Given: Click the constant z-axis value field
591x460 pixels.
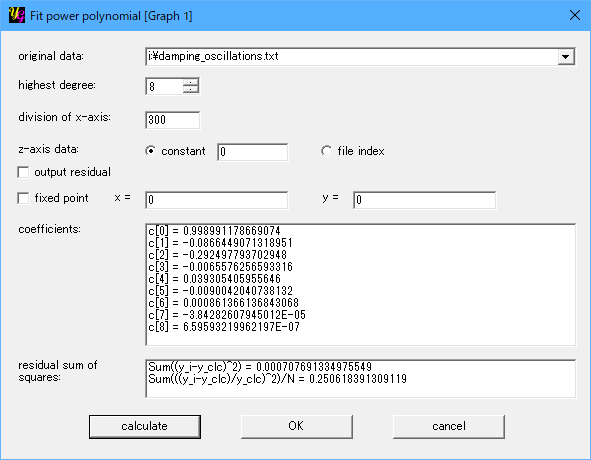Looking at the screenshot, I should coord(253,152).
